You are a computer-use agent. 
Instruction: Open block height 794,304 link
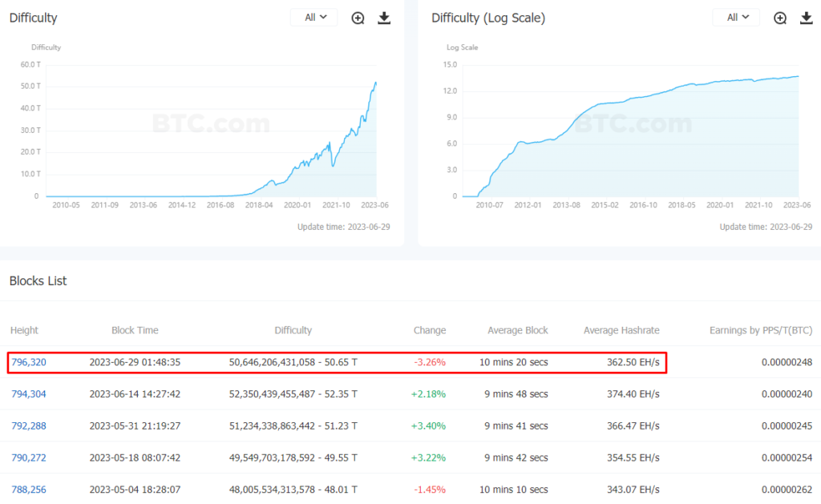[x=29, y=393]
